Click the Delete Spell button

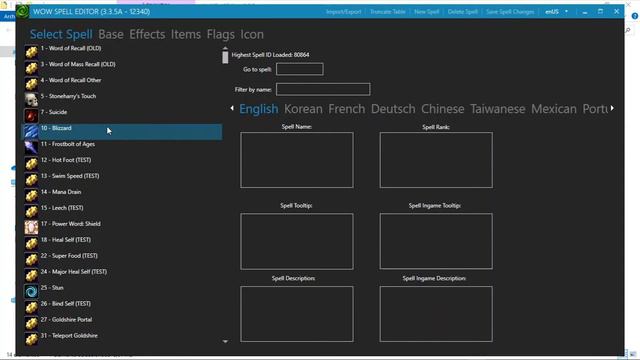462,12
